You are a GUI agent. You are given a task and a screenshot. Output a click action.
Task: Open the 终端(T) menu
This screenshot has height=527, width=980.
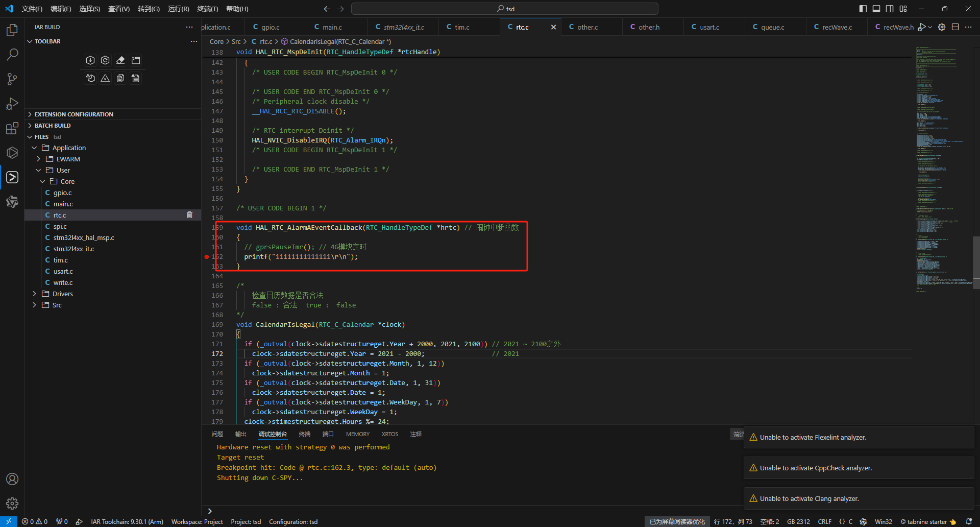click(x=208, y=9)
